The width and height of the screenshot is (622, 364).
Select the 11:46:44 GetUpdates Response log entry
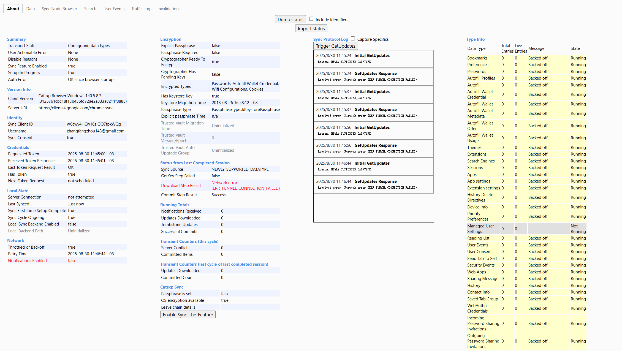[373, 184]
